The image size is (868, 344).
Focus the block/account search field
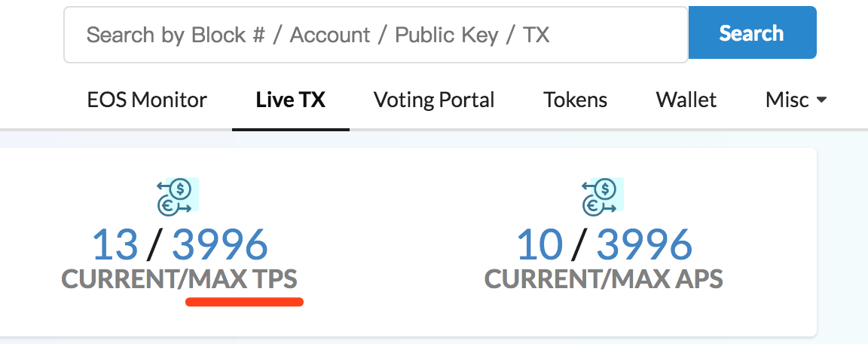[x=376, y=35]
